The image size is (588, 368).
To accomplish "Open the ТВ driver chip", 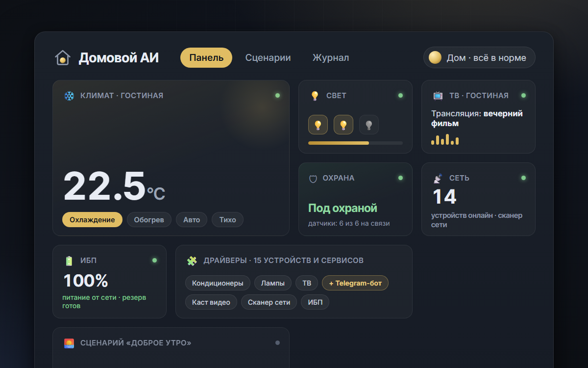I will point(307,283).
